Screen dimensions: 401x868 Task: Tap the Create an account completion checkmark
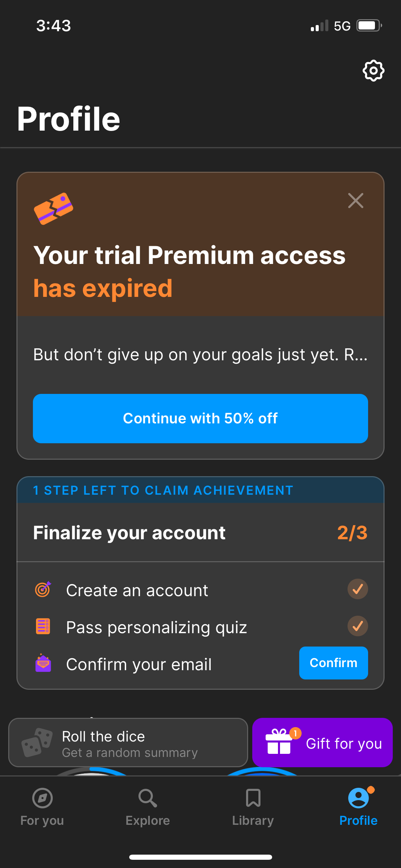(357, 589)
